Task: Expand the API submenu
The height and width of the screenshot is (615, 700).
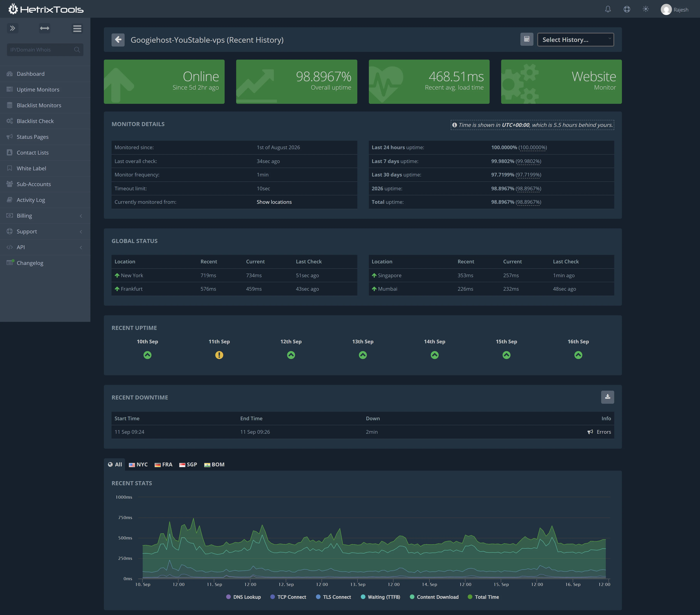Action: (45, 247)
